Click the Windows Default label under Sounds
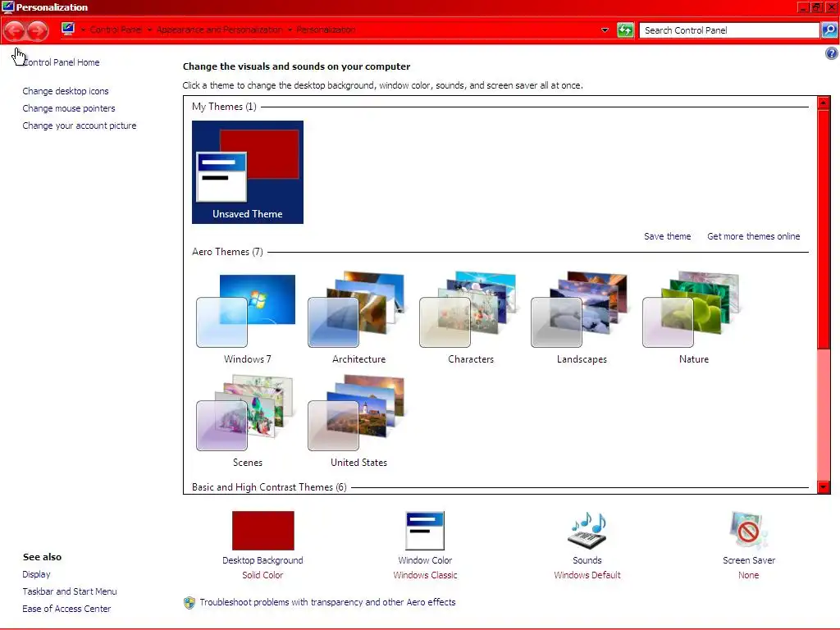The height and width of the screenshot is (630, 840). [587, 575]
